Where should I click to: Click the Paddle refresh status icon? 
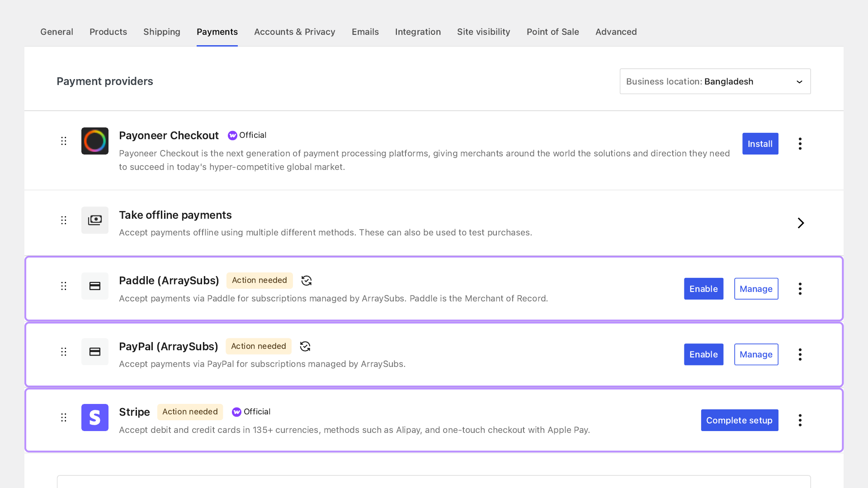(307, 281)
